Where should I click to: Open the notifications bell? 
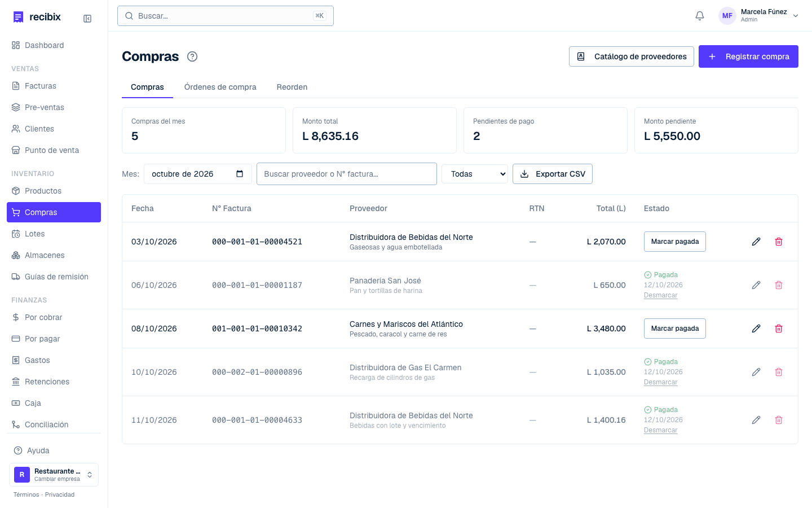coord(700,16)
